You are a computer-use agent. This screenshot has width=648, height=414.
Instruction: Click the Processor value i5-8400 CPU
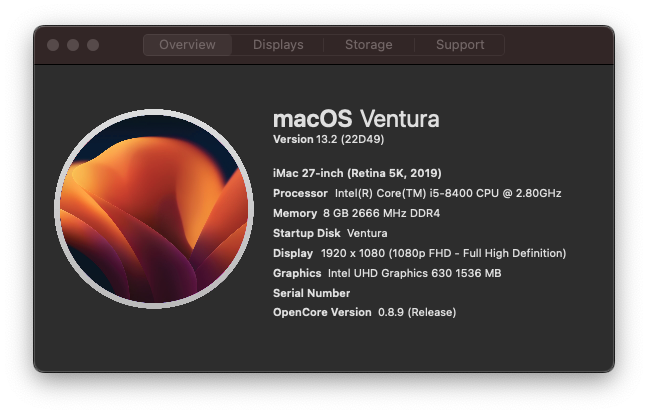[448, 193]
